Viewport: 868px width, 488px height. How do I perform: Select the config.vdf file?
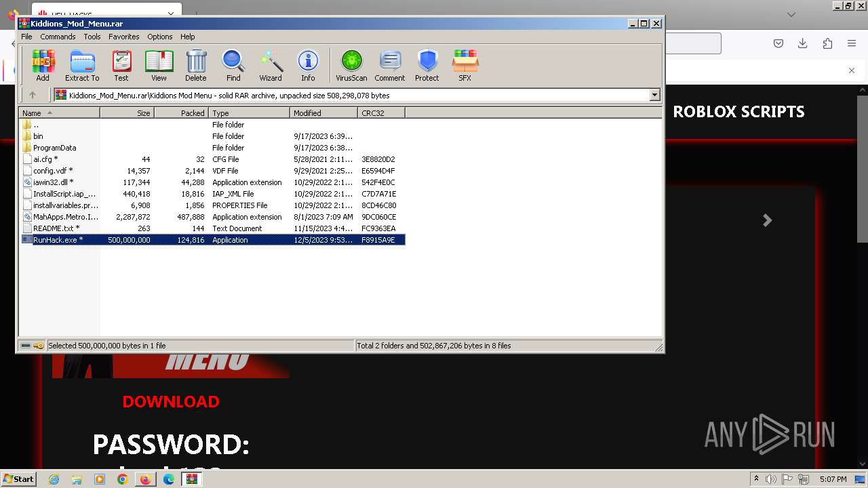[x=213, y=171]
